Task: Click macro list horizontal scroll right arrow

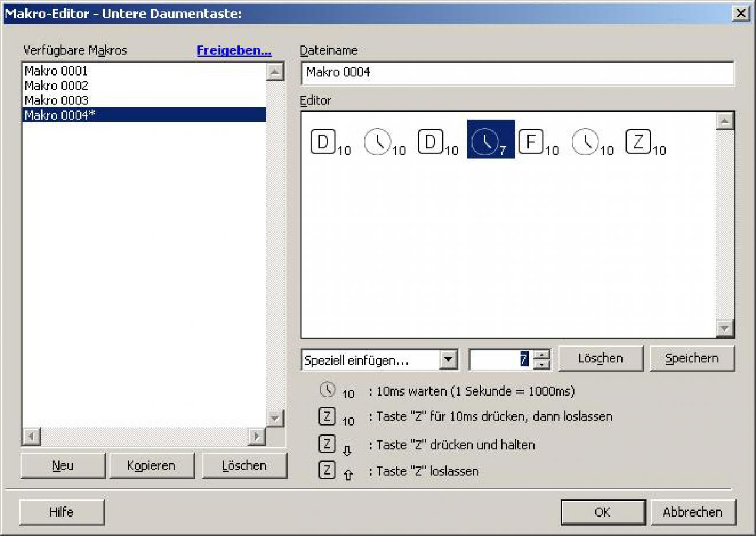Action: point(257,437)
